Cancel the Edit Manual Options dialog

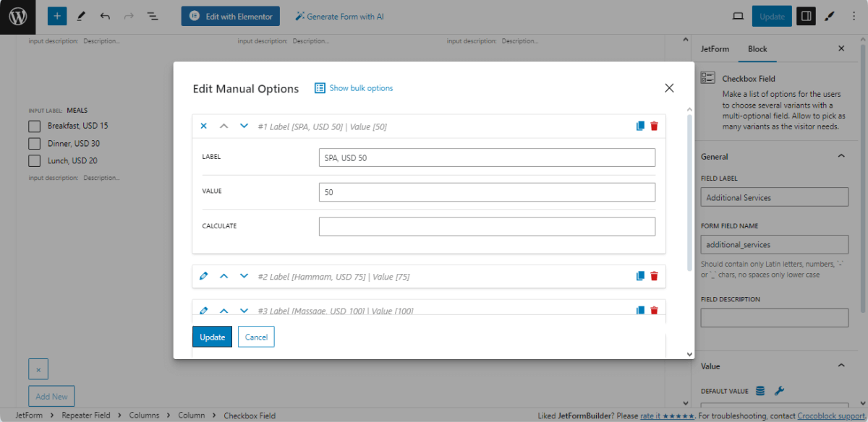[x=256, y=336]
